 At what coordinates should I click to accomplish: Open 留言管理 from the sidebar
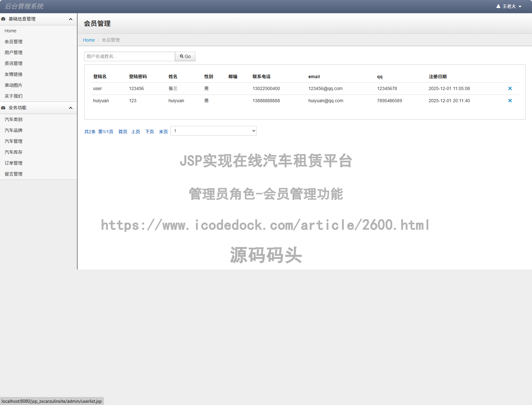pyautogui.click(x=13, y=174)
